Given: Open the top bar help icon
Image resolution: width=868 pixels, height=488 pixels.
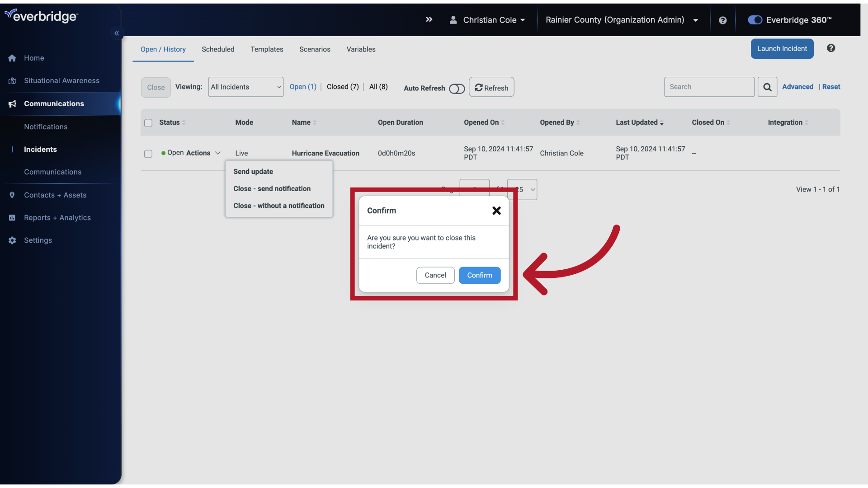Looking at the screenshot, I should tap(722, 20).
